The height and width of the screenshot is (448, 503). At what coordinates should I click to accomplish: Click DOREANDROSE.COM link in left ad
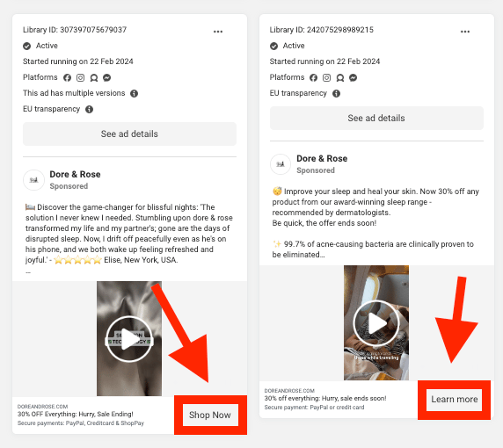[42, 407]
